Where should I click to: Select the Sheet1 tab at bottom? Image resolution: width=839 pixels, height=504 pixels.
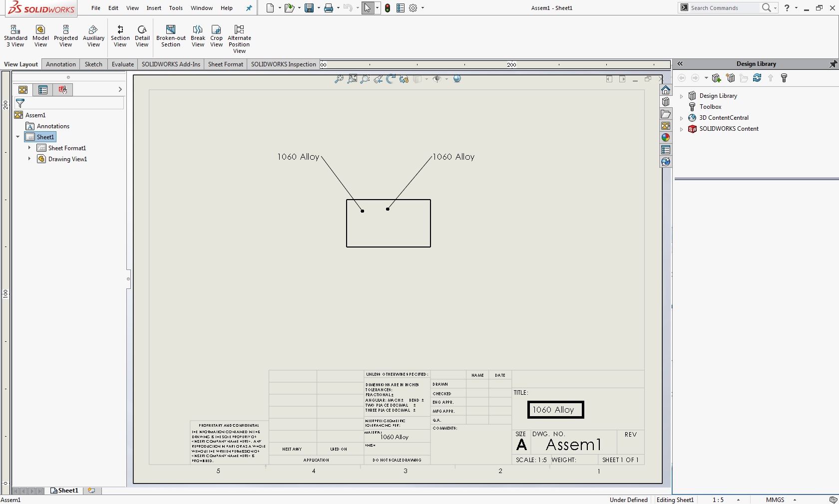[65, 491]
